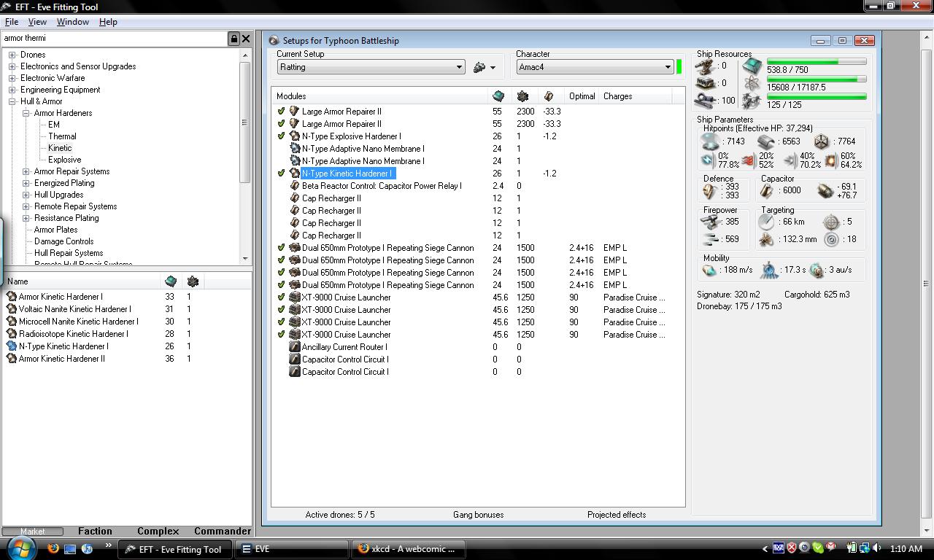Open the ship icon dropdown beside Current Setup
Viewport: 934px width, 560px height.
pos(485,67)
